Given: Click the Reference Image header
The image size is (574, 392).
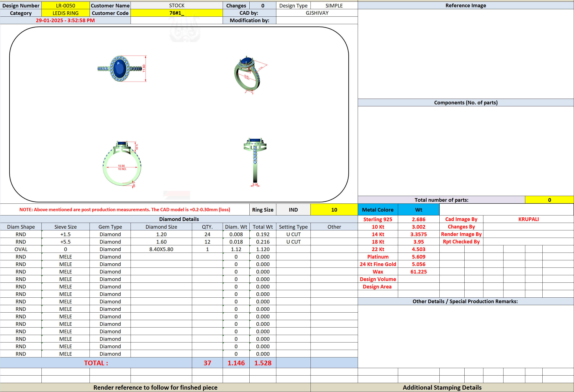Looking at the screenshot, I should pyautogui.click(x=466, y=5).
